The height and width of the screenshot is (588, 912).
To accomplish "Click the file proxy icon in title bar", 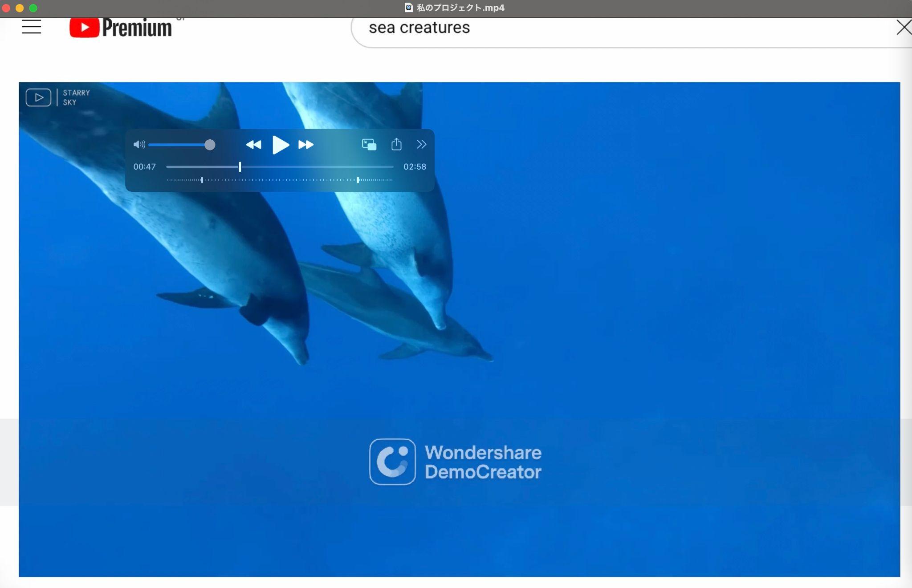I will click(x=408, y=8).
